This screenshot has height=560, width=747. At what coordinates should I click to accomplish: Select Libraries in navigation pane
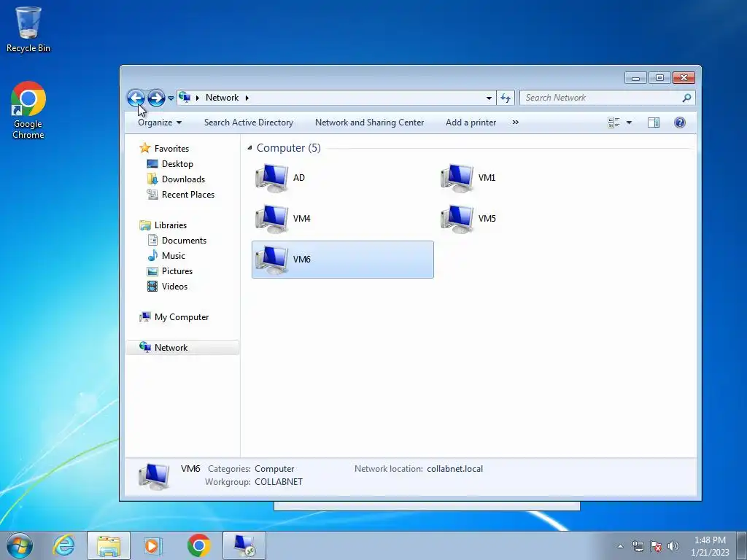163,225
